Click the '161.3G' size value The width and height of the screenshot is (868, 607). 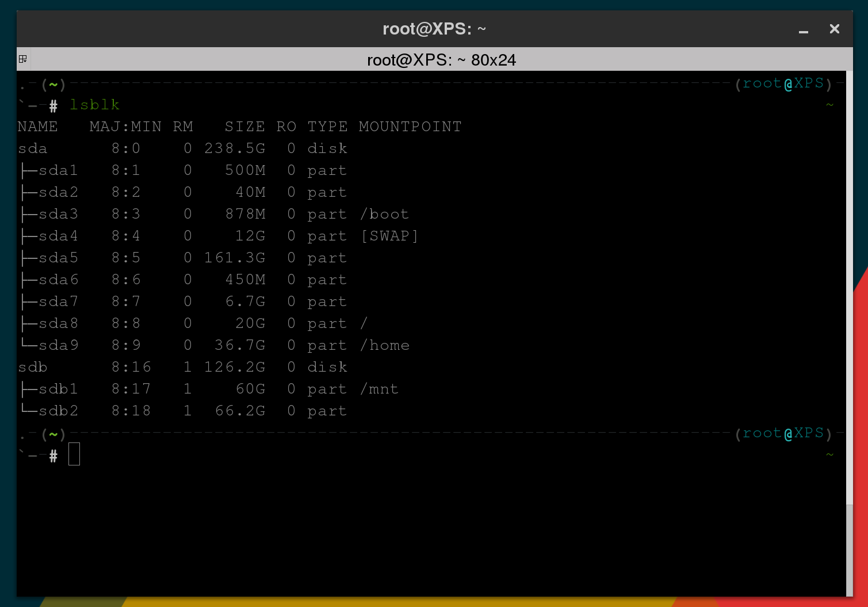(235, 258)
